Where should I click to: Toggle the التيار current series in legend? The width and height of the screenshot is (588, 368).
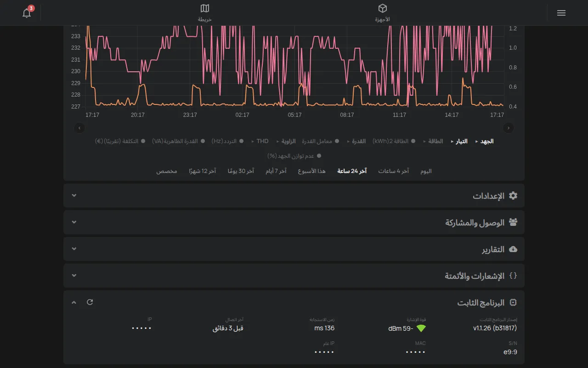(x=459, y=141)
